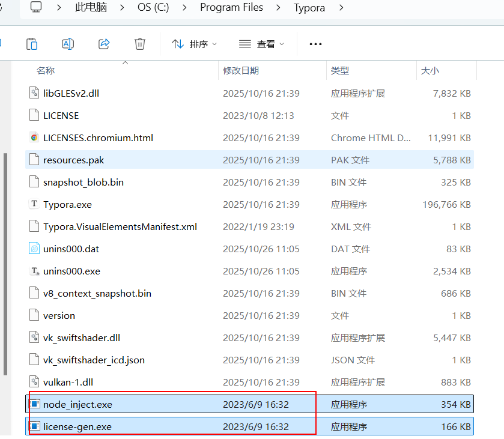Click vk_swiftshader_icd.json file icon

[34, 360]
